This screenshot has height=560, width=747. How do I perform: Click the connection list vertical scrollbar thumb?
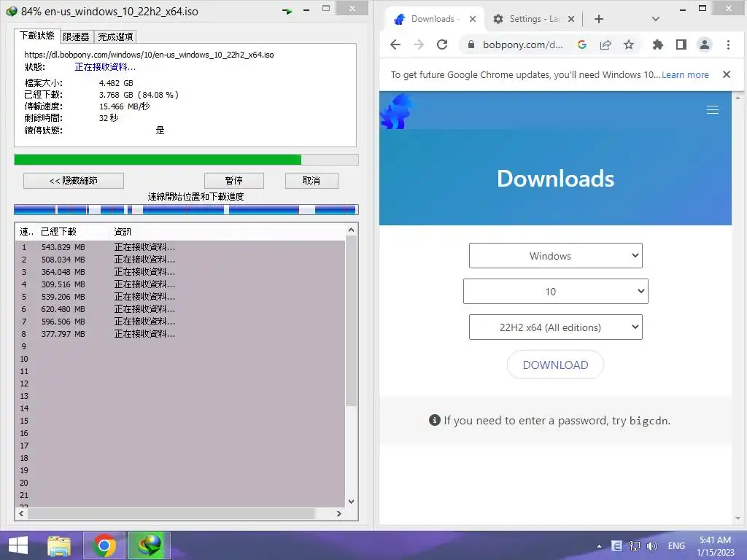pyautogui.click(x=351, y=322)
